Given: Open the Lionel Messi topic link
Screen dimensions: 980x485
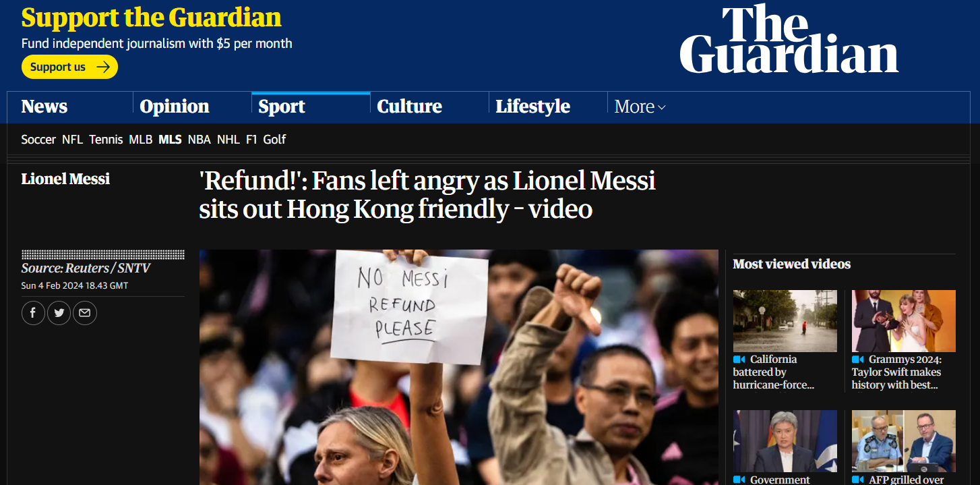Looking at the screenshot, I should click(65, 179).
